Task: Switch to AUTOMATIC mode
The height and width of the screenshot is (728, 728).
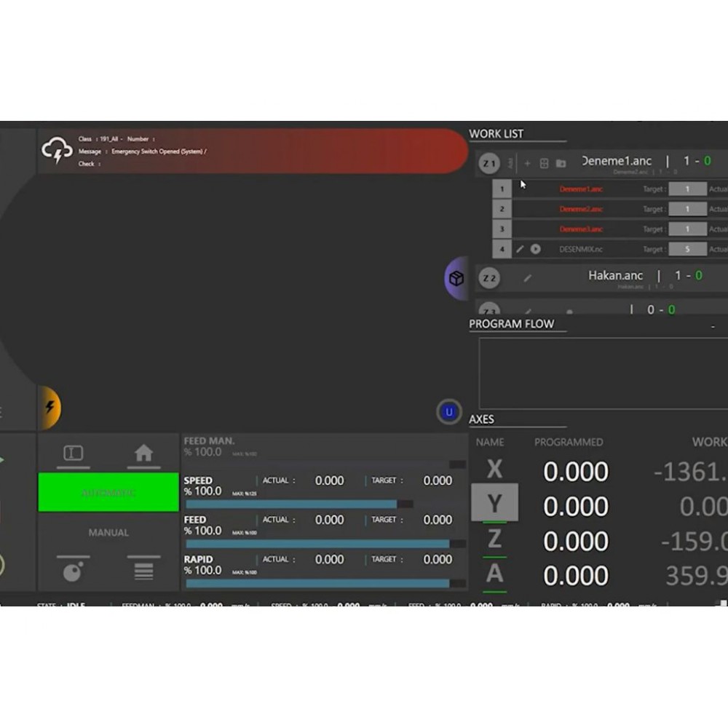Action: (108, 493)
